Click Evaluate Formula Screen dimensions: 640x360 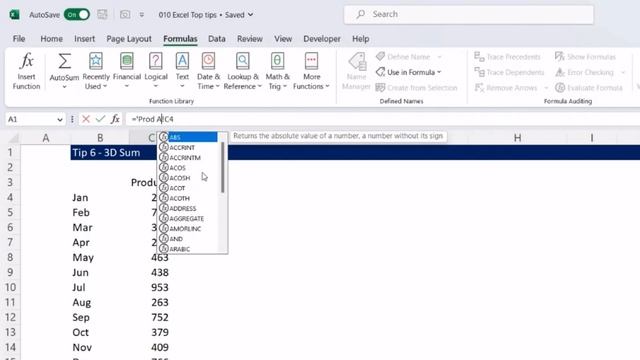pos(589,88)
